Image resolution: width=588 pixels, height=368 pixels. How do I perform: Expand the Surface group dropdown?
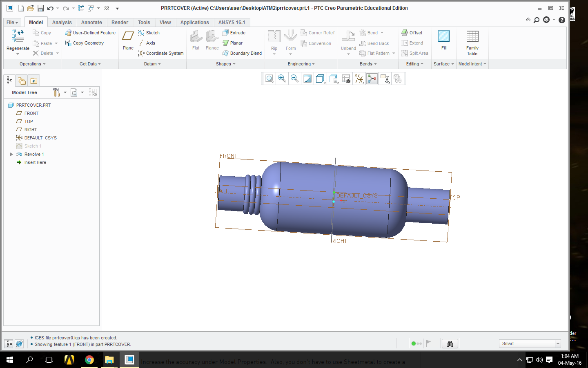[444, 64]
